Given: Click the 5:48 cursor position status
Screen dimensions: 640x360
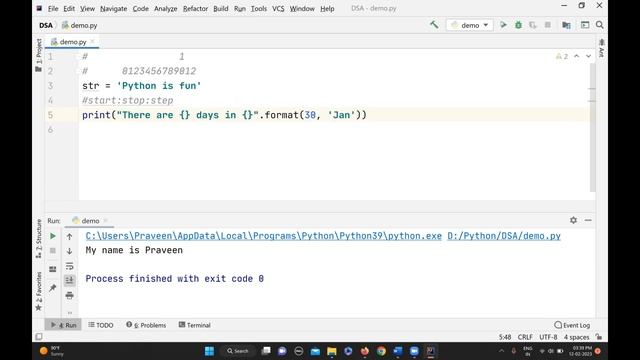Looking at the screenshot, I should [504, 337].
